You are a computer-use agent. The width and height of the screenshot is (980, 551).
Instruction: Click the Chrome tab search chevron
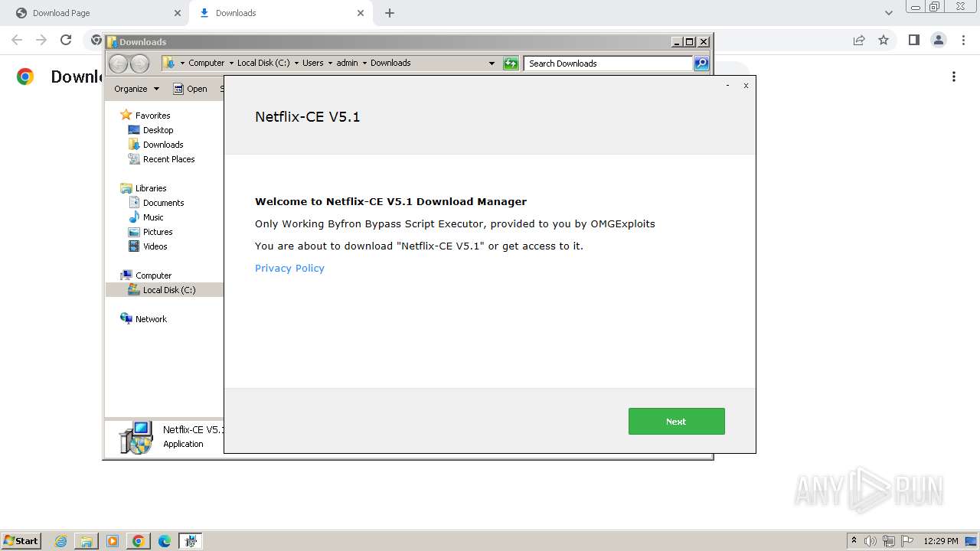point(888,13)
